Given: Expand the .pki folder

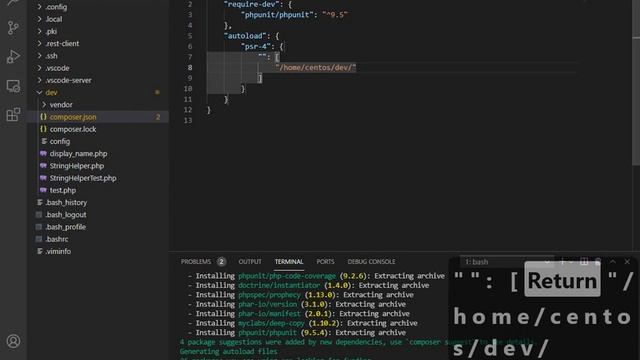Looking at the screenshot, I should (x=39, y=31).
